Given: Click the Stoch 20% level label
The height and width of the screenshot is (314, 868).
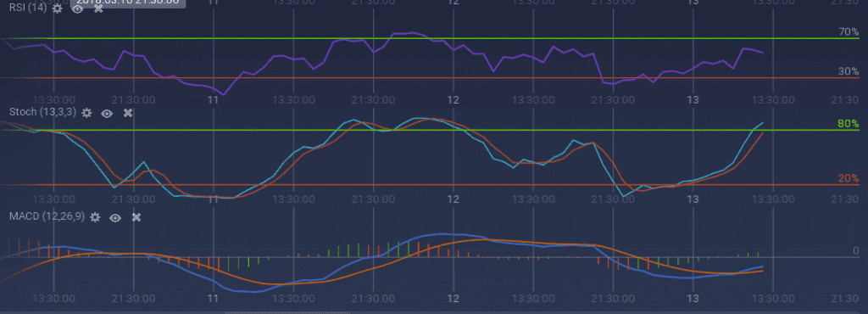Looking at the screenshot, I should pos(849,178).
